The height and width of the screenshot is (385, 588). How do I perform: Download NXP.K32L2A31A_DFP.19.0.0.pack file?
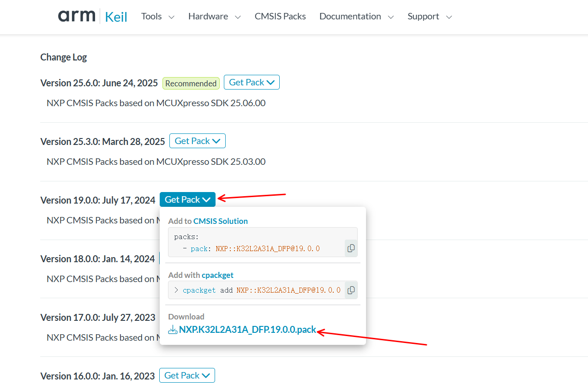[247, 330]
